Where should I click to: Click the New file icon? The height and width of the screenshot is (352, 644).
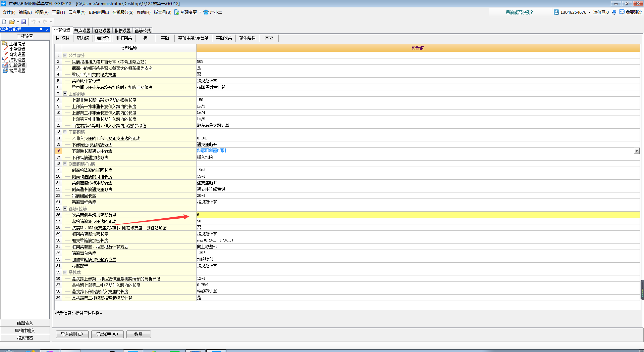tap(4, 22)
